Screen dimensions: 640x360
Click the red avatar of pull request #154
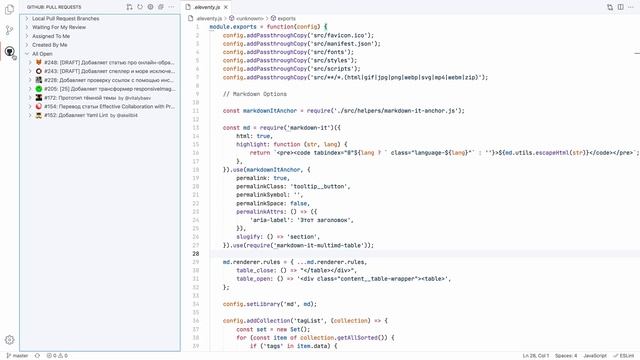pos(39,106)
